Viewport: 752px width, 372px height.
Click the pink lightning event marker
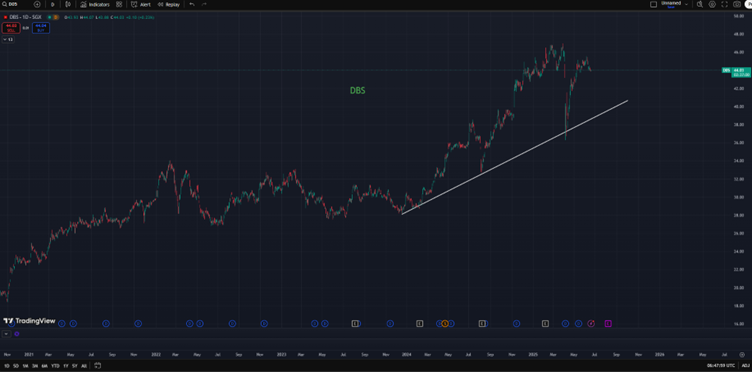(591, 324)
